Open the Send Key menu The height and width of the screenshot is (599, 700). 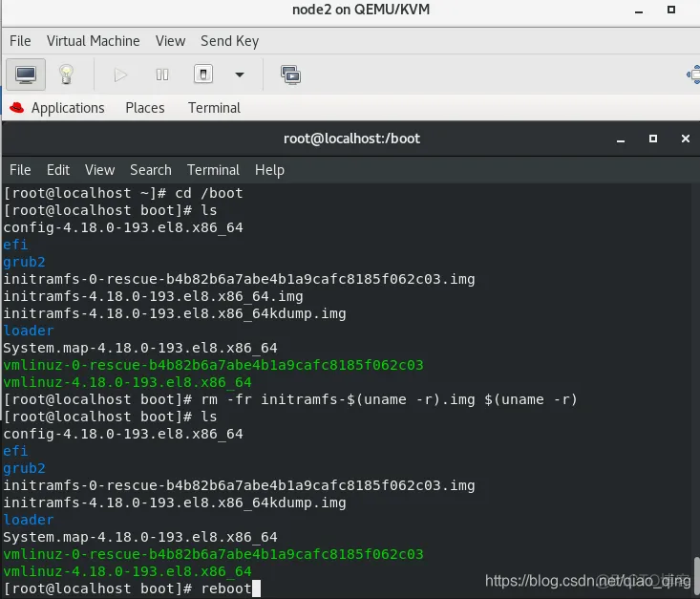pyautogui.click(x=229, y=41)
